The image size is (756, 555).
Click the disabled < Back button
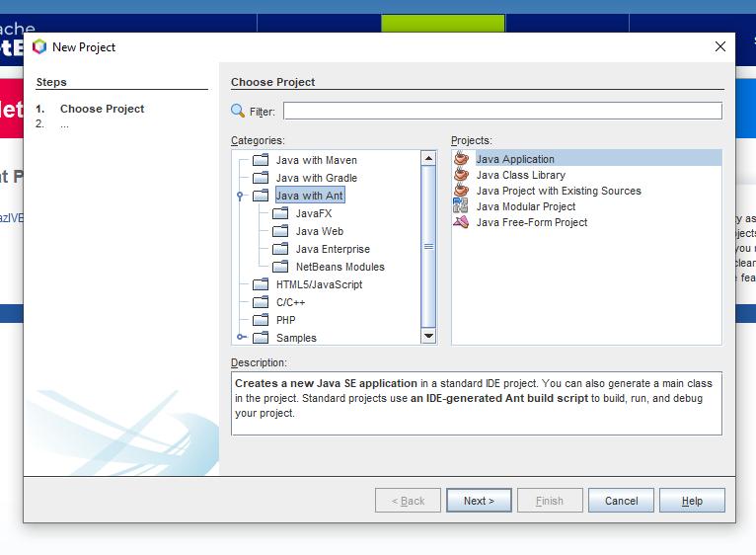408,501
